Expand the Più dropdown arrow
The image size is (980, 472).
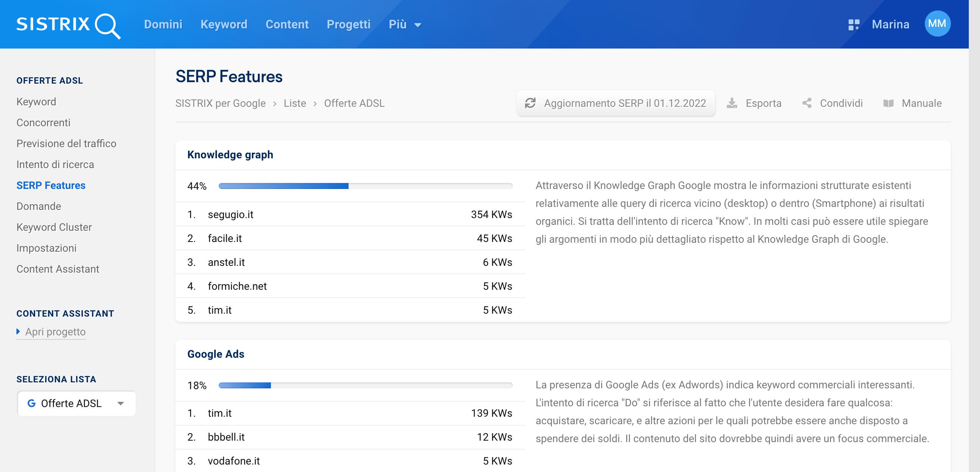tap(418, 25)
